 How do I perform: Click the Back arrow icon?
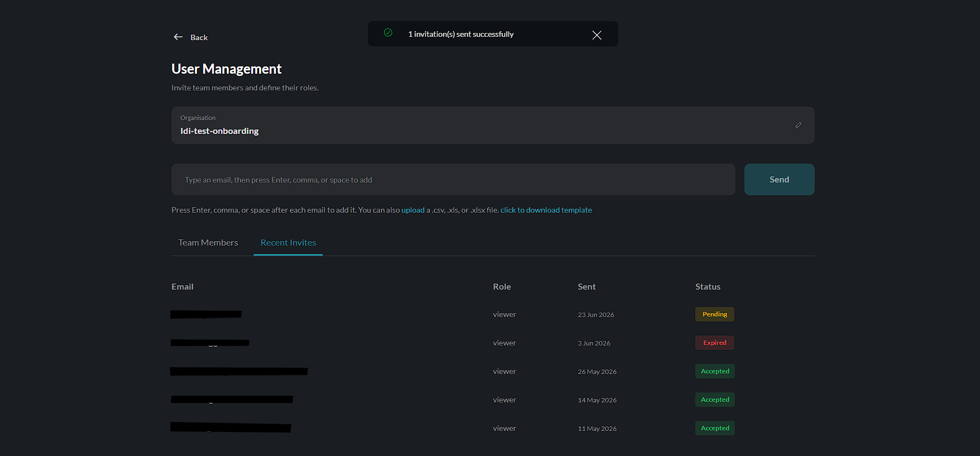(x=178, y=37)
